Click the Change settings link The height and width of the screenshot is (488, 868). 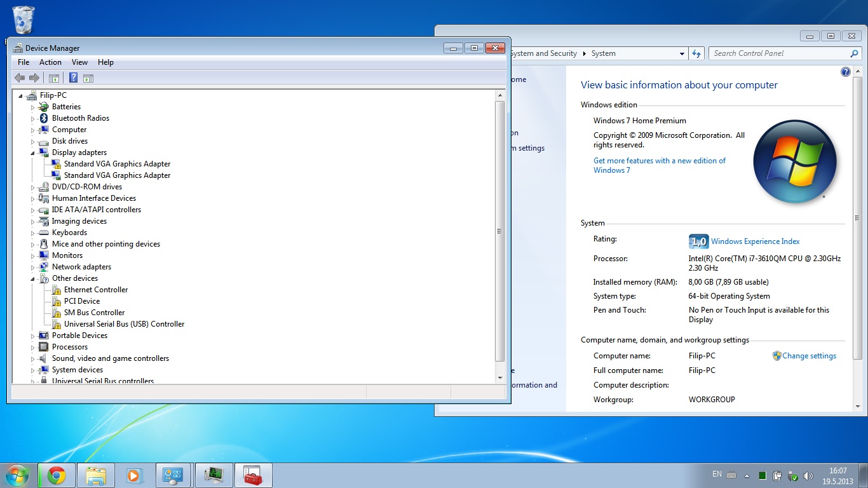(809, 356)
